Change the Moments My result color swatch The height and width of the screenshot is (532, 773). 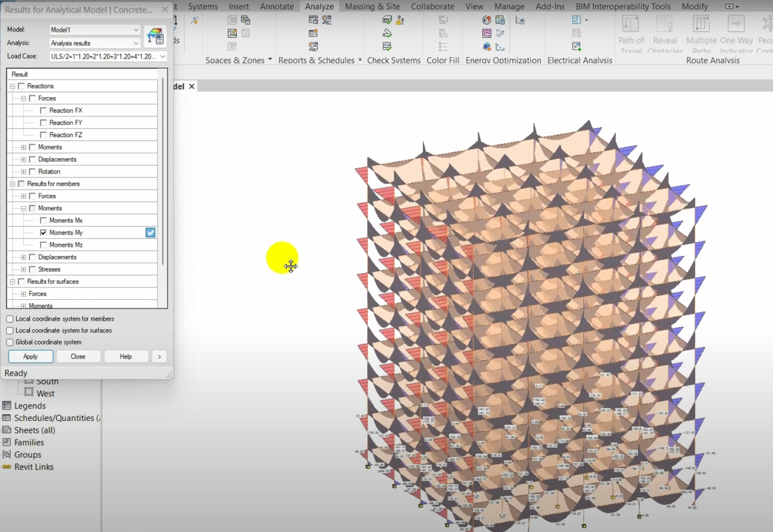pyautogui.click(x=150, y=232)
